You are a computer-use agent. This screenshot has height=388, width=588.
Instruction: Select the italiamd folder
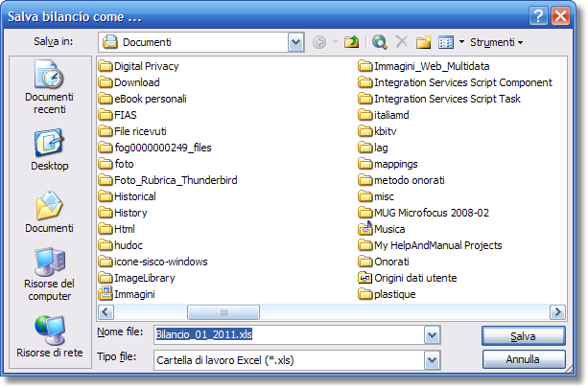point(384,115)
